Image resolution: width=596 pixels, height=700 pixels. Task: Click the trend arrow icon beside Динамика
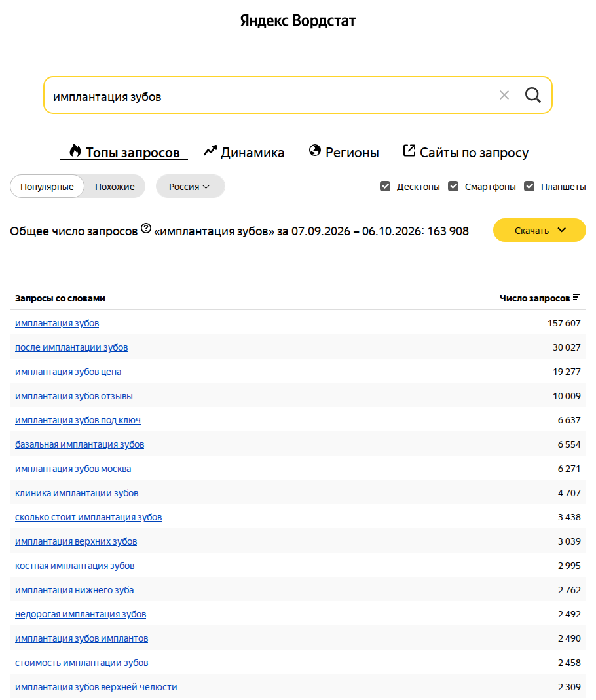coord(210,151)
